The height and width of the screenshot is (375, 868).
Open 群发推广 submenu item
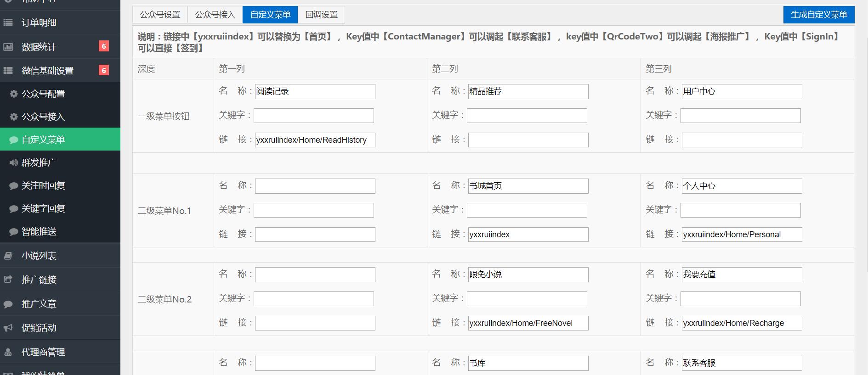click(x=60, y=162)
